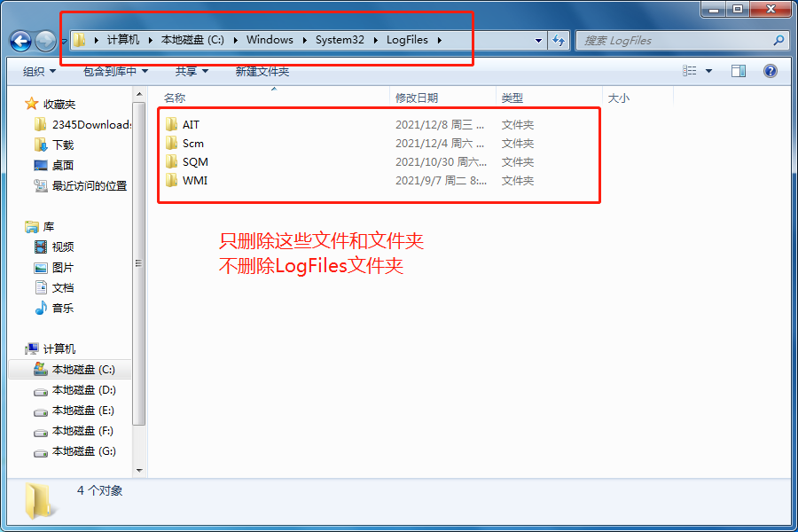Select 本地磁盘 (C:) breadcrumb segment
The image size is (798, 532).
pos(193,40)
